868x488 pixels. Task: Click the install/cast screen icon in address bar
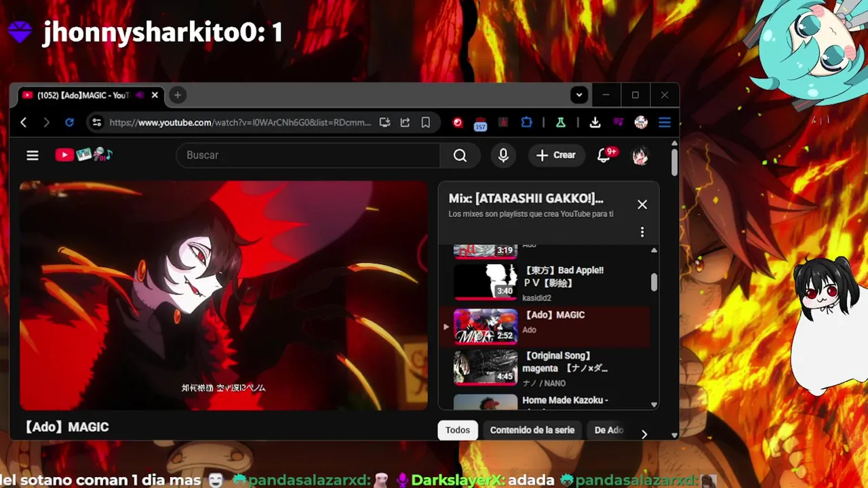coord(384,123)
